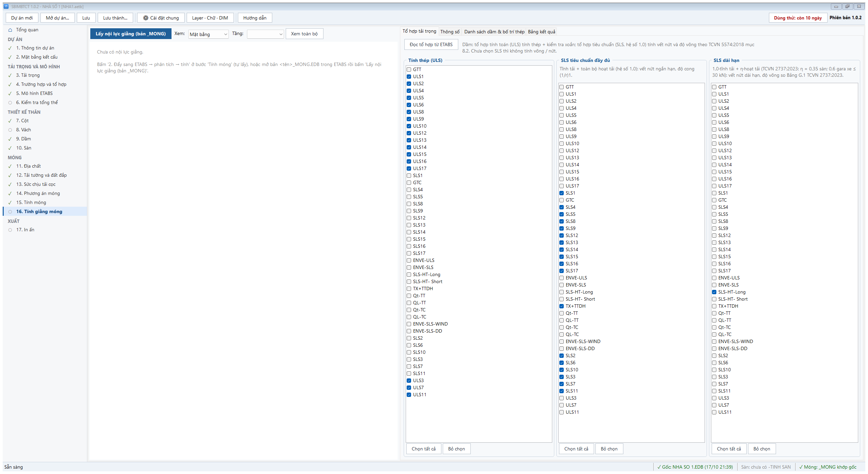Select the Tổ hợp tải trọng tab

click(x=419, y=31)
